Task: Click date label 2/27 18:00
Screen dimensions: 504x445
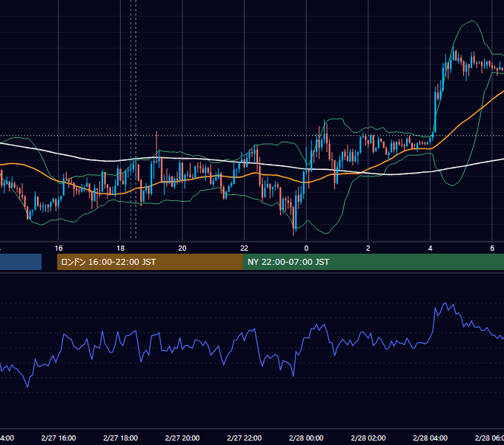Action: point(120,438)
